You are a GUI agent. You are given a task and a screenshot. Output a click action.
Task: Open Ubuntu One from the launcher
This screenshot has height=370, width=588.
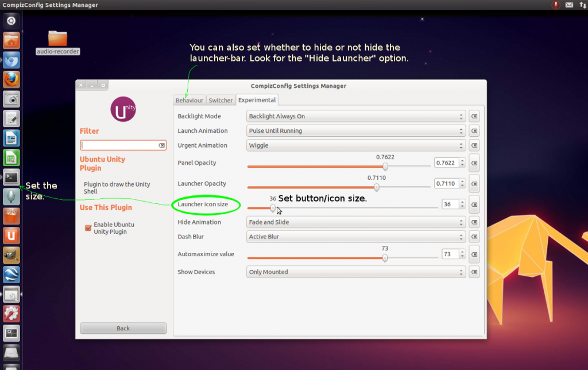[11, 236]
